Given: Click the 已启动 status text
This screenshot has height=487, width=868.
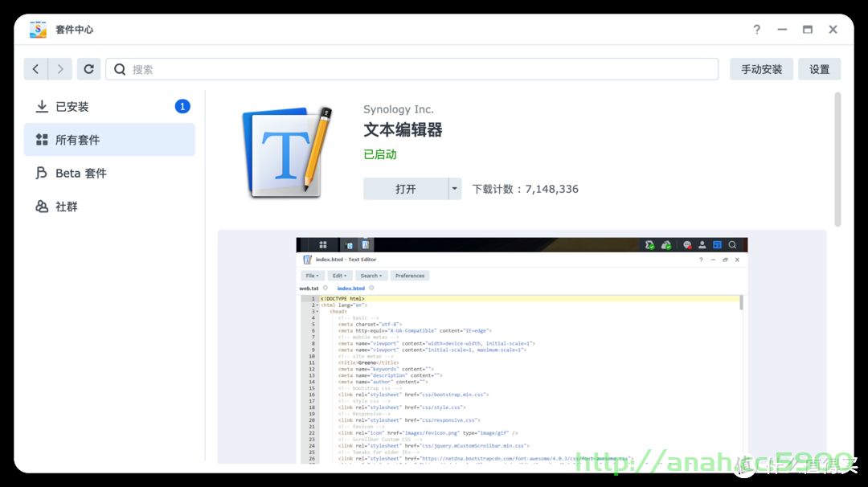Looking at the screenshot, I should click(379, 154).
